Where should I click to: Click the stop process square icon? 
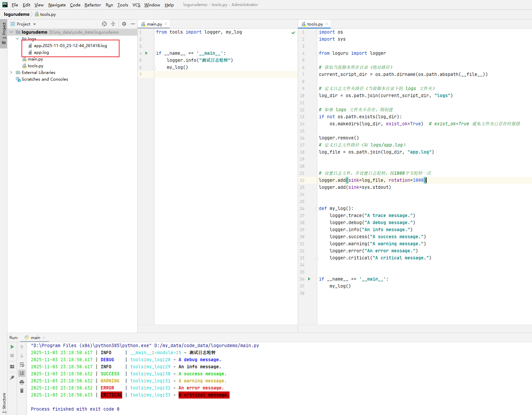[x=12, y=356]
